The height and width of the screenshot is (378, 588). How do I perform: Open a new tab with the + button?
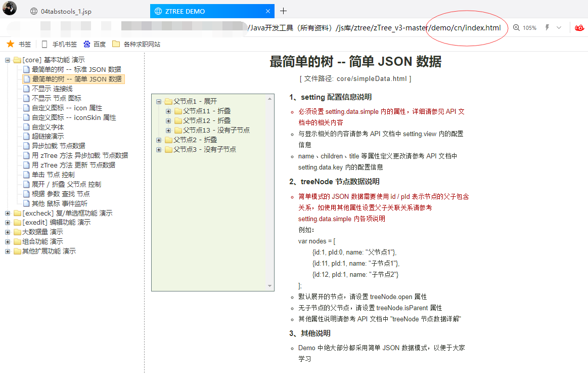(283, 11)
